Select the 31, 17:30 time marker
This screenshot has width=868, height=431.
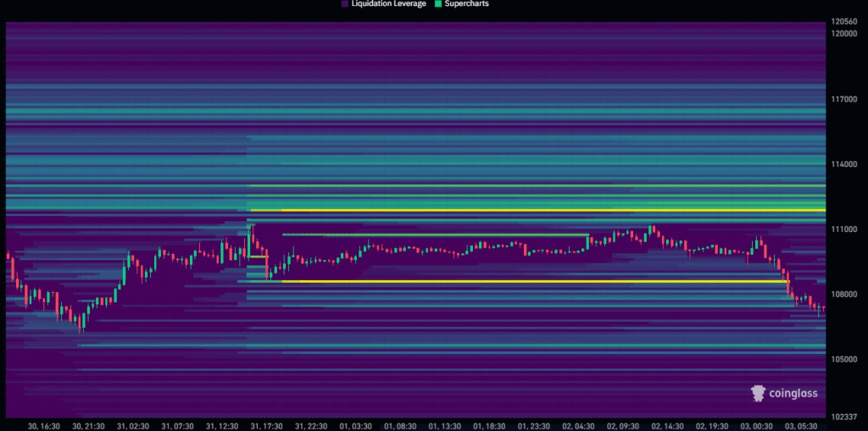[x=267, y=426]
